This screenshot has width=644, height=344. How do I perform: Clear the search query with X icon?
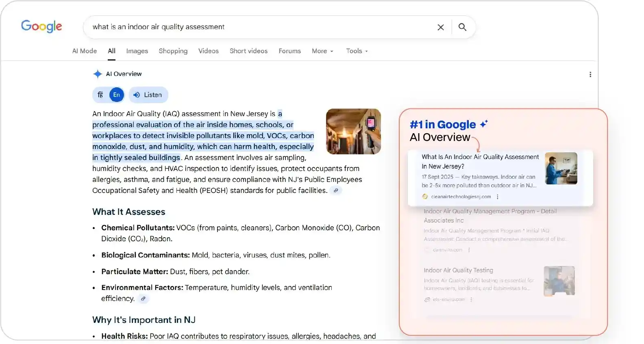(440, 27)
